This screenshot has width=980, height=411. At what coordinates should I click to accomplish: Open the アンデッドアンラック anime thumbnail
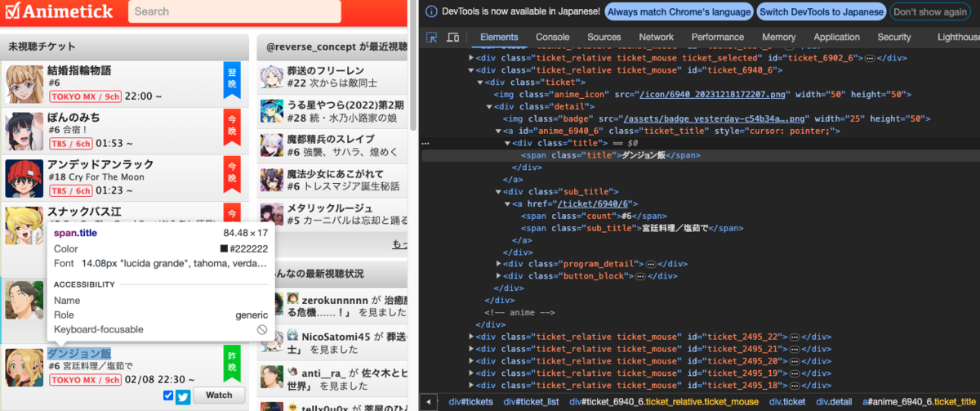pos(24,177)
